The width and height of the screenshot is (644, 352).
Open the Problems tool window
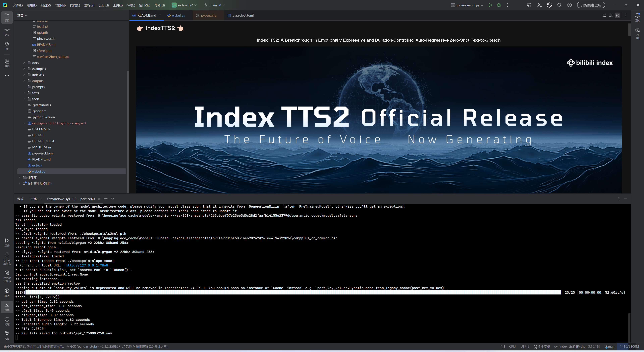[x=7, y=321]
